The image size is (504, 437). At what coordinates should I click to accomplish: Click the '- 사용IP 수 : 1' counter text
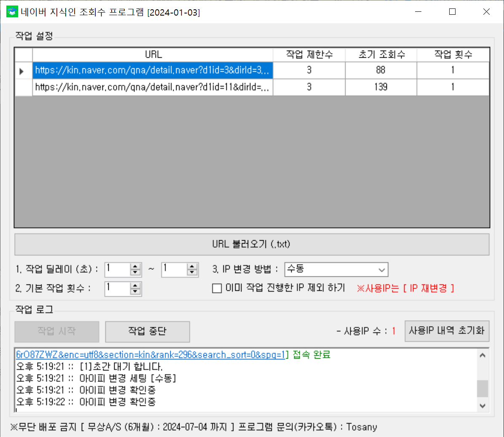point(366,331)
